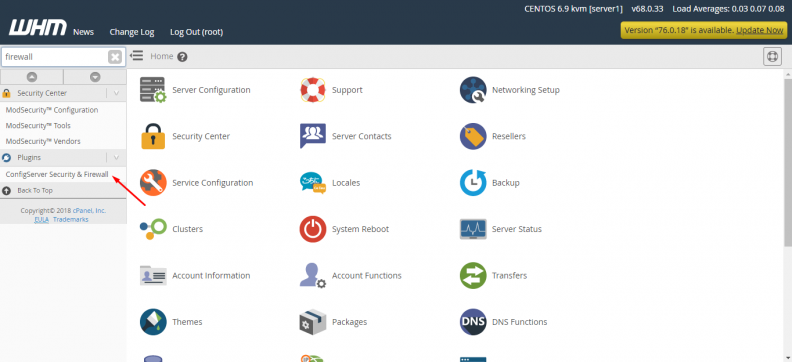Open the Backup clock icon
Screen dimensions: 792x362
[473, 183]
